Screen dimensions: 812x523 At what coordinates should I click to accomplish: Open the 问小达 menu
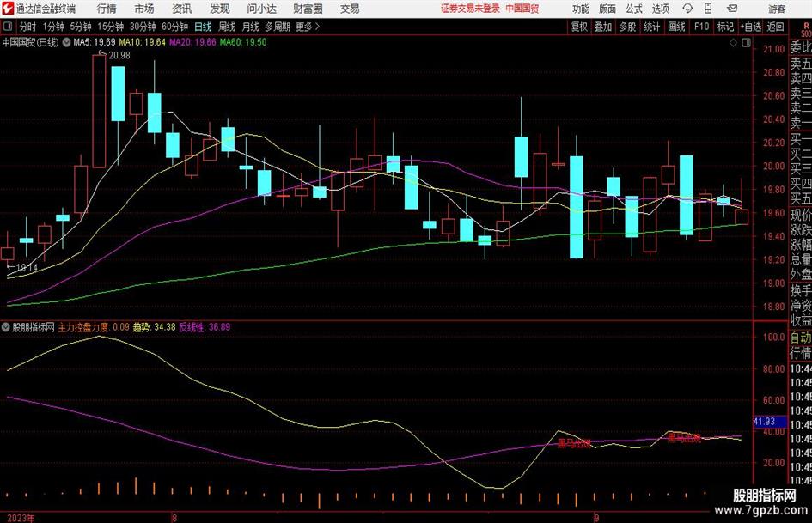click(261, 9)
